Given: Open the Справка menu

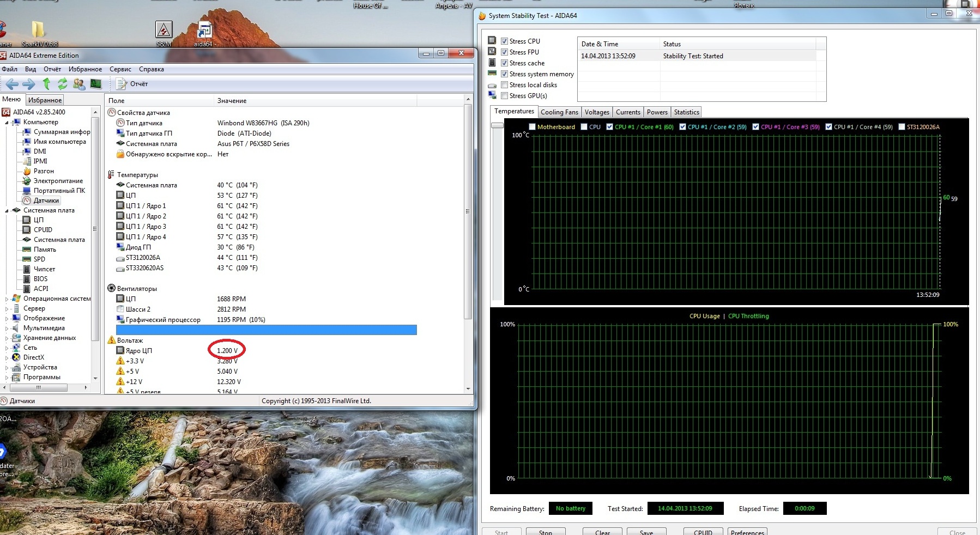Looking at the screenshot, I should (x=152, y=69).
